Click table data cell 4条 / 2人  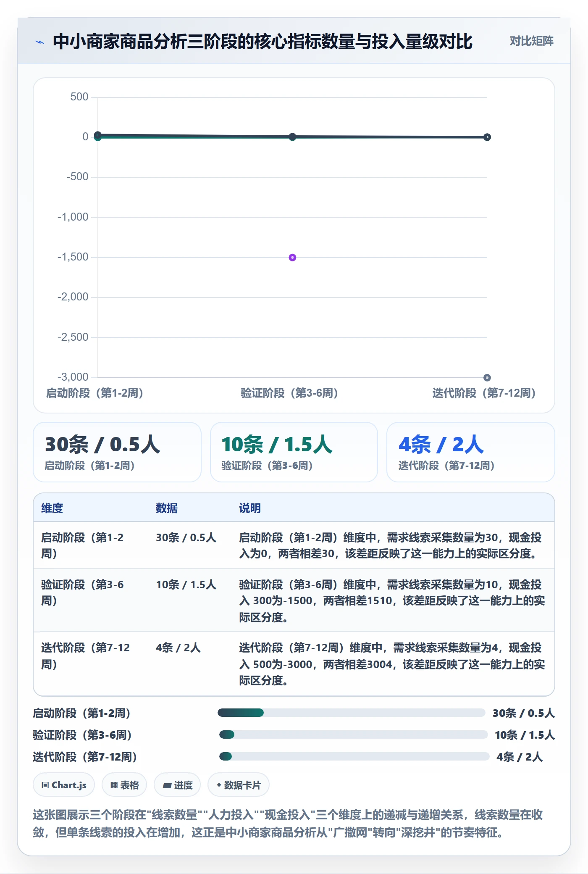coord(178,648)
